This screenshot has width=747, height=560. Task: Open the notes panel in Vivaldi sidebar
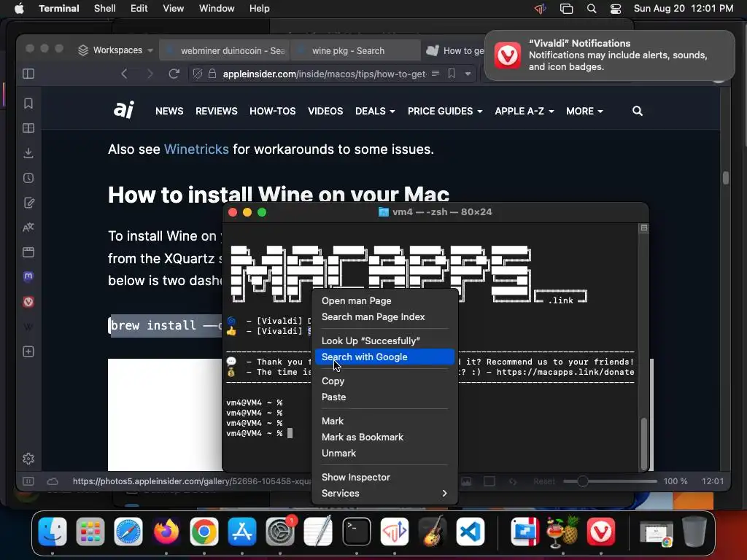(28, 203)
